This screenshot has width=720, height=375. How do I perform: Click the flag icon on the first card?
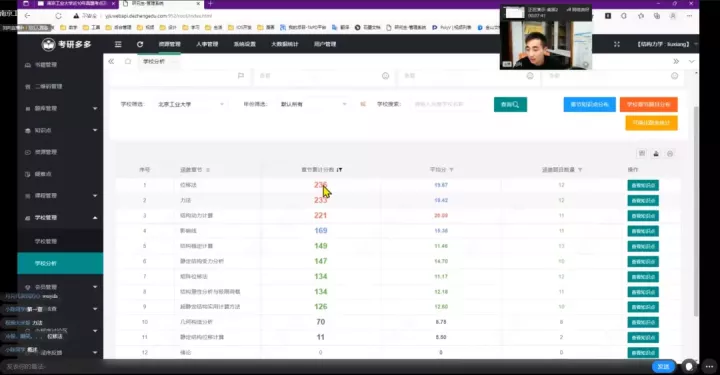coord(241,76)
